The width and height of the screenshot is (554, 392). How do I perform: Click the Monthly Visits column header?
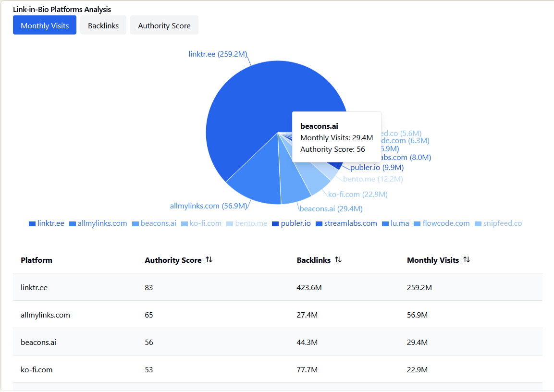(x=433, y=260)
